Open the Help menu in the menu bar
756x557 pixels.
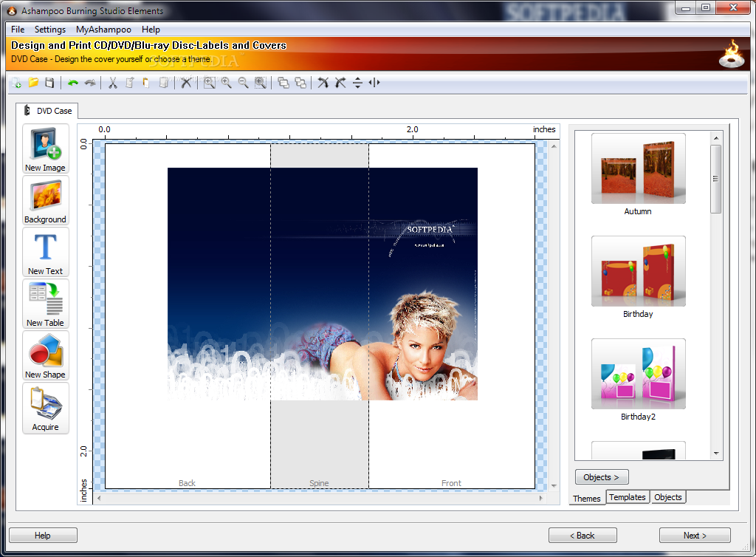pyautogui.click(x=151, y=30)
